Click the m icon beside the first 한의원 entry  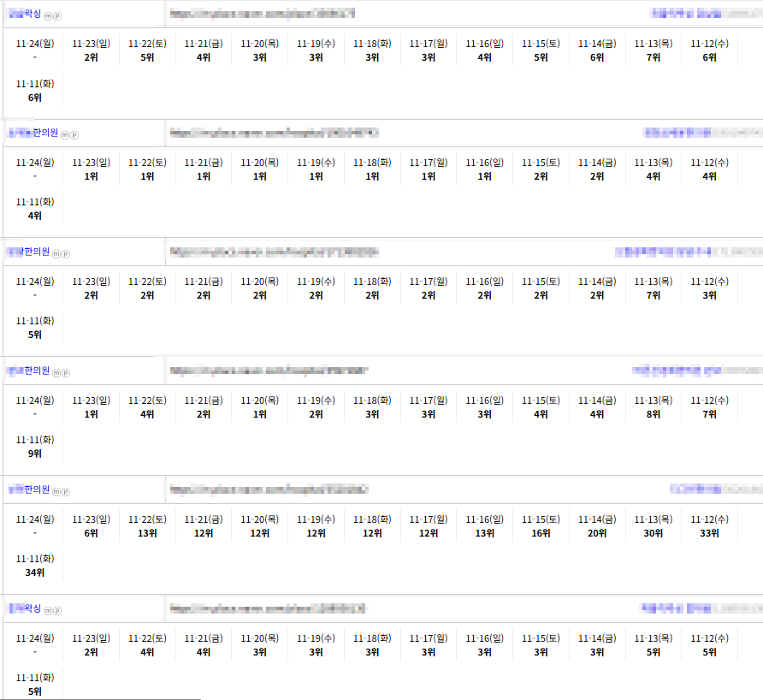pos(64,134)
